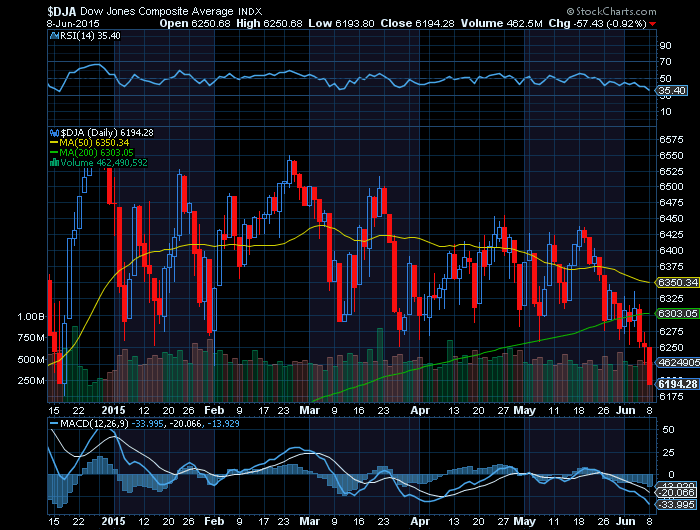This screenshot has width=700, height=530.
Task: Click the 35.40 RSI value tag
Action: (672, 91)
